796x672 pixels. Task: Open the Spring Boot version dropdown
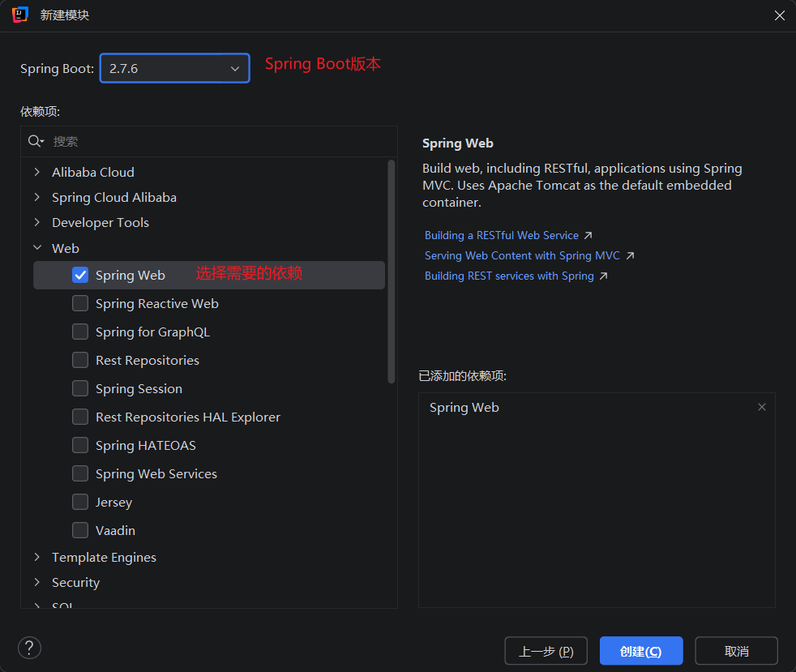(174, 68)
